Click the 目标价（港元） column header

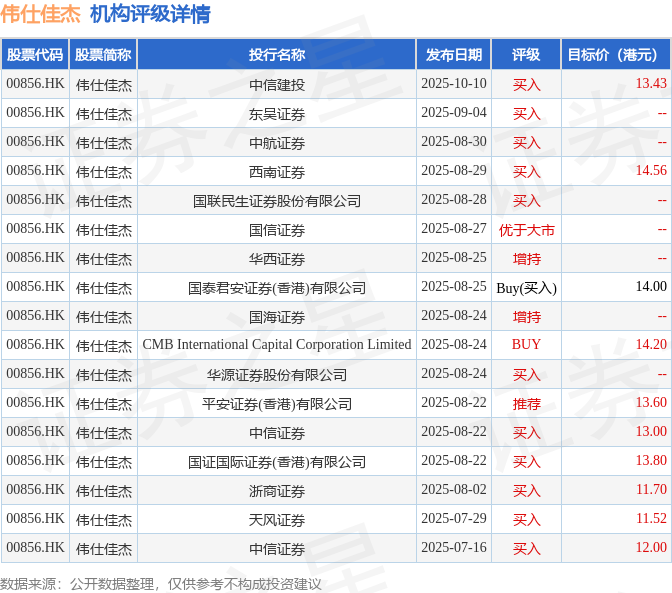click(x=616, y=54)
